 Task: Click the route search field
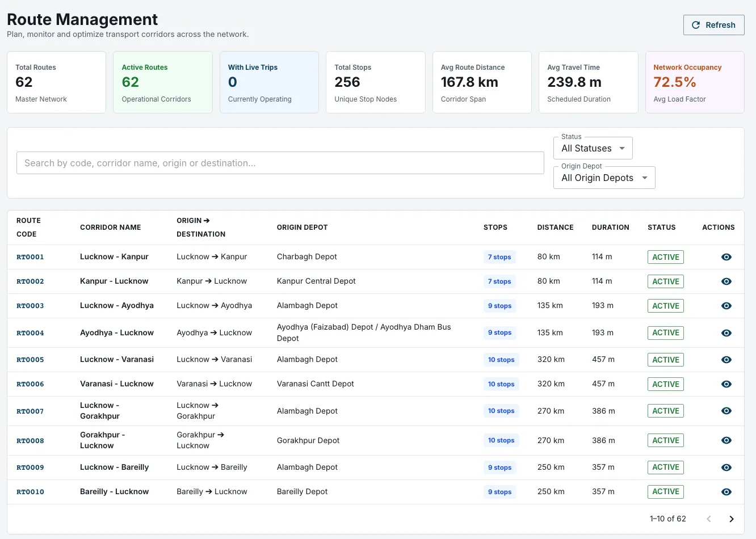point(280,163)
